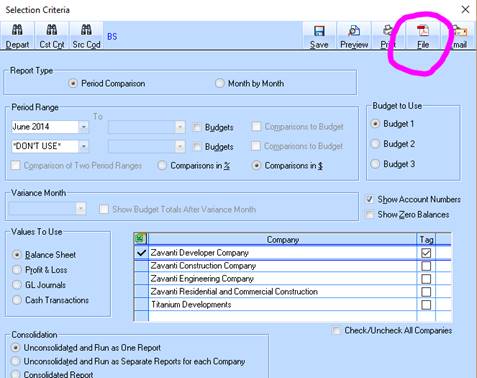The height and width of the screenshot is (378, 477).
Task: Click the BS code label in toolbar
Action: click(112, 36)
